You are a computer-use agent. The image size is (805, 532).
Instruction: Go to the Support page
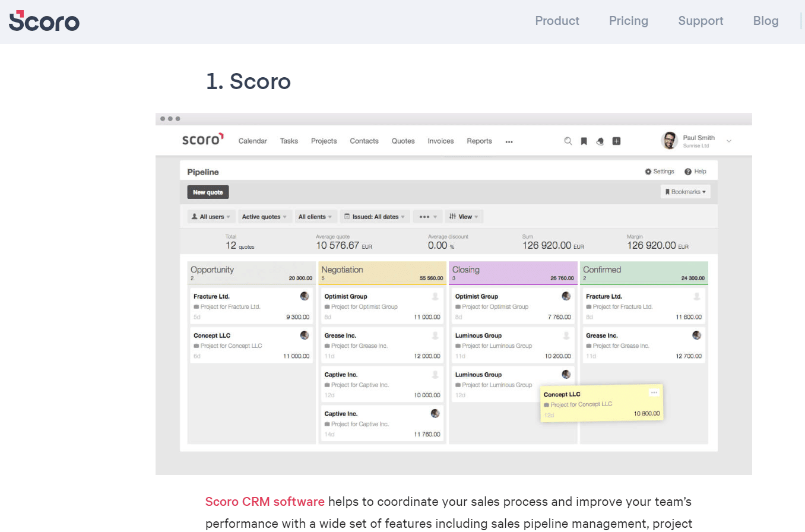click(x=701, y=21)
